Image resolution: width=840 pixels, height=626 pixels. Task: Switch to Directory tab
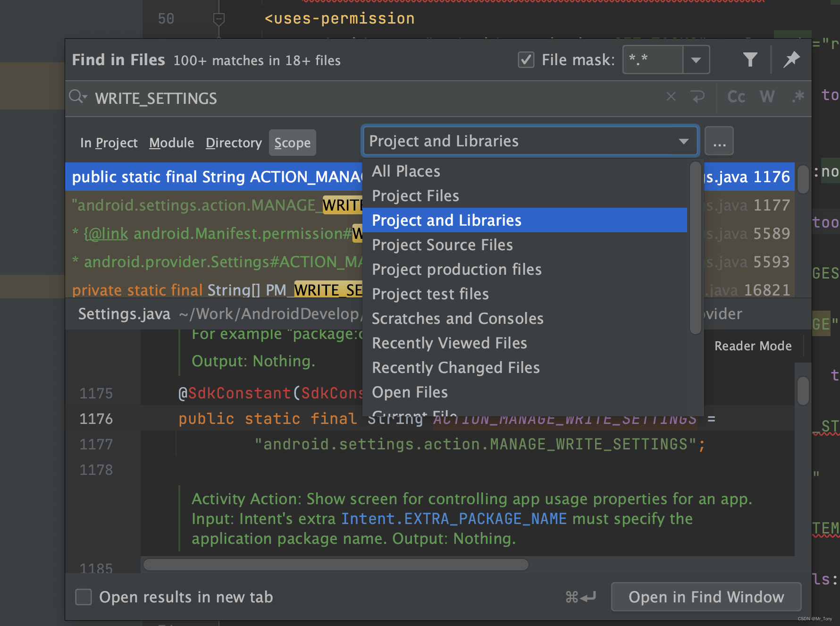tap(234, 143)
